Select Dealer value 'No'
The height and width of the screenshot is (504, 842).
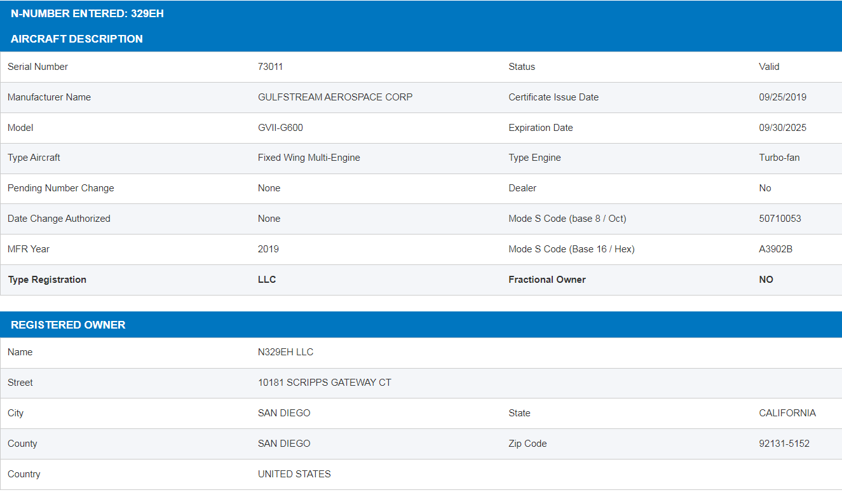[x=765, y=188]
